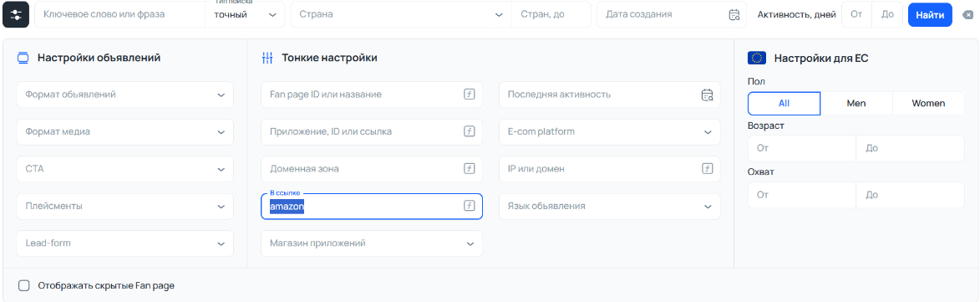Expand the Язык объявления dropdown
The height and width of the screenshot is (302, 980).
pyautogui.click(x=609, y=206)
